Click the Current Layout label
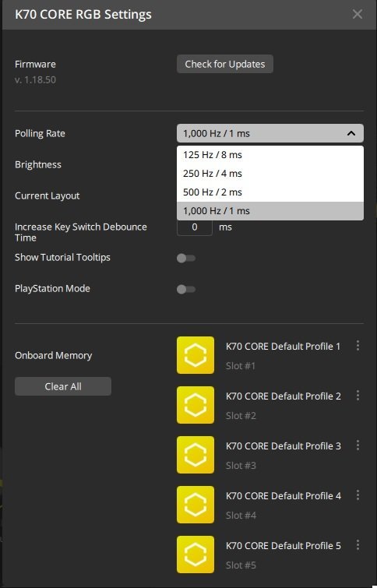The image size is (377, 588). pyautogui.click(x=47, y=195)
